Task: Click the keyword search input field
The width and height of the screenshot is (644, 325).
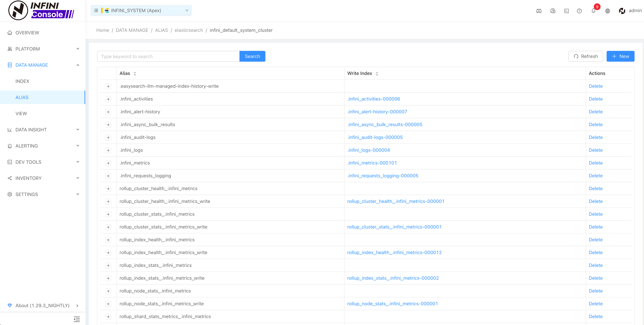Action: 168,56
